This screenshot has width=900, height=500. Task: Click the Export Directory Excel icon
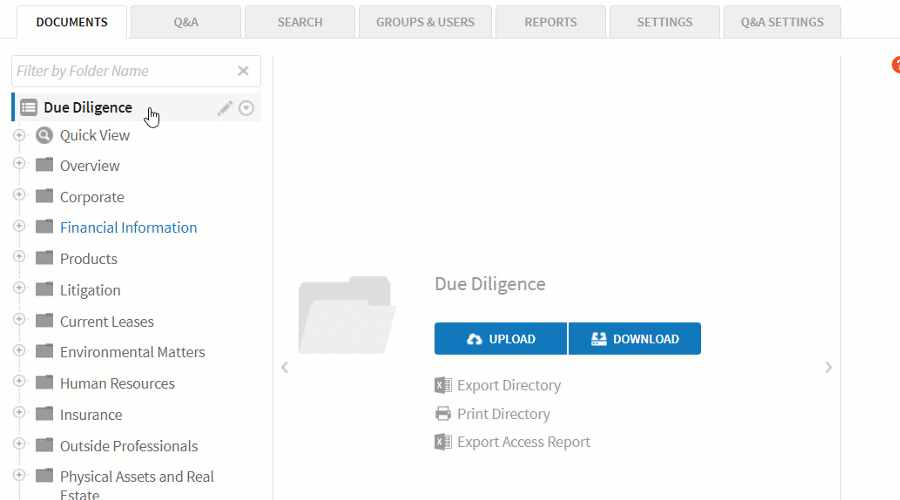[443, 385]
